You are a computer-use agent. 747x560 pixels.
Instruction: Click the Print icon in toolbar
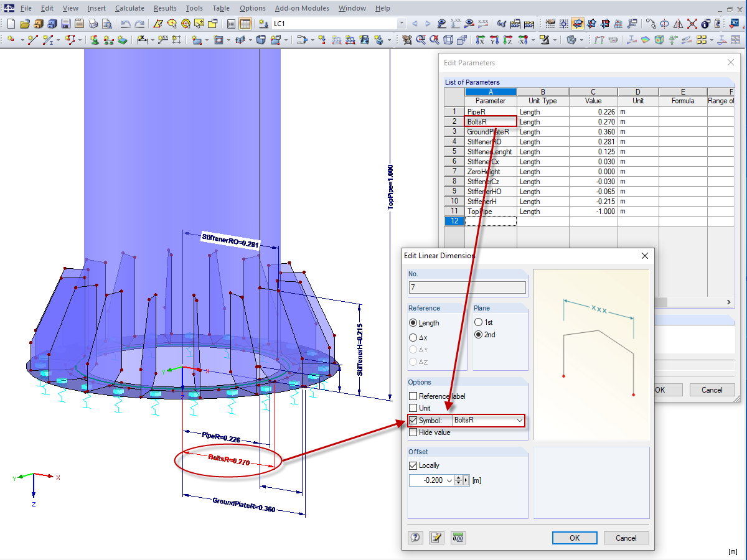(93, 24)
